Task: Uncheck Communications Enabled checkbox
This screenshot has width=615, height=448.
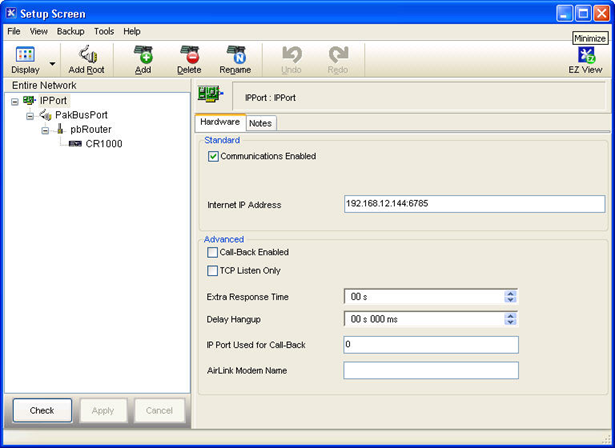Action: click(214, 157)
